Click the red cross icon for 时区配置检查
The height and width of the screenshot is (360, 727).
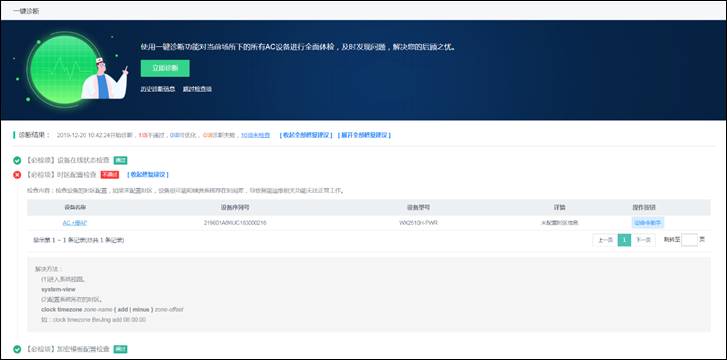click(x=17, y=175)
